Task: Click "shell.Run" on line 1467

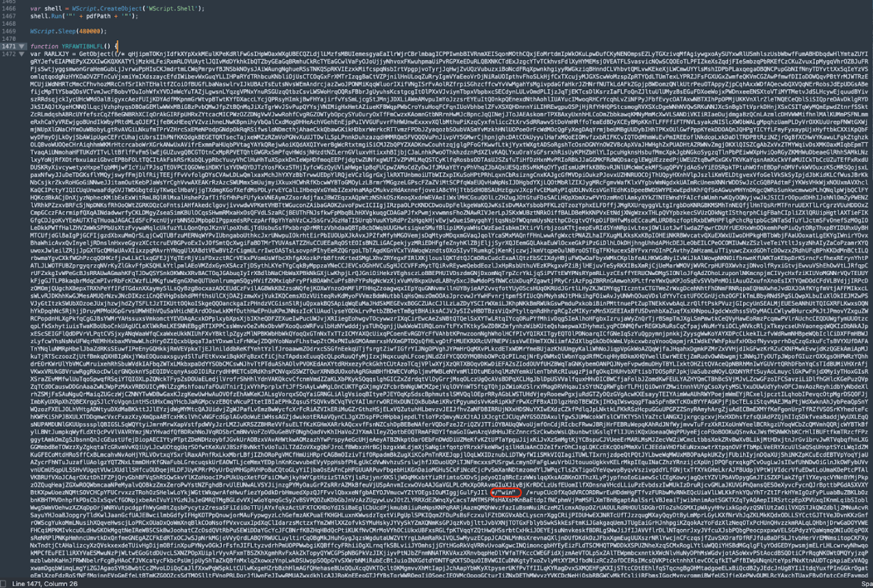Action: click(46, 16)
